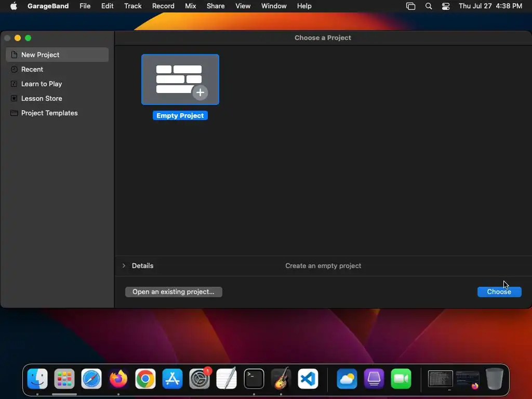Confirm with the Choose button
The width and height of the screenshot is (532, 399).
[499, 292]
